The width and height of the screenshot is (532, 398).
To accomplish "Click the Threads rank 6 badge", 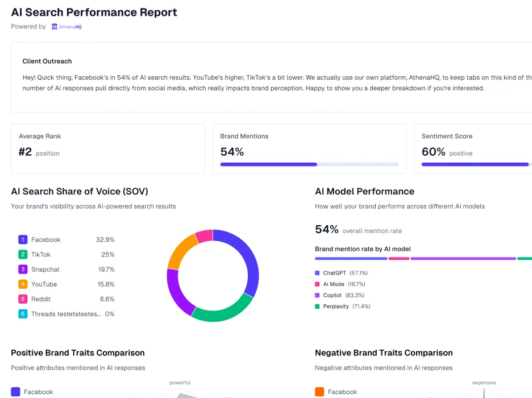I will coord(23,313).
